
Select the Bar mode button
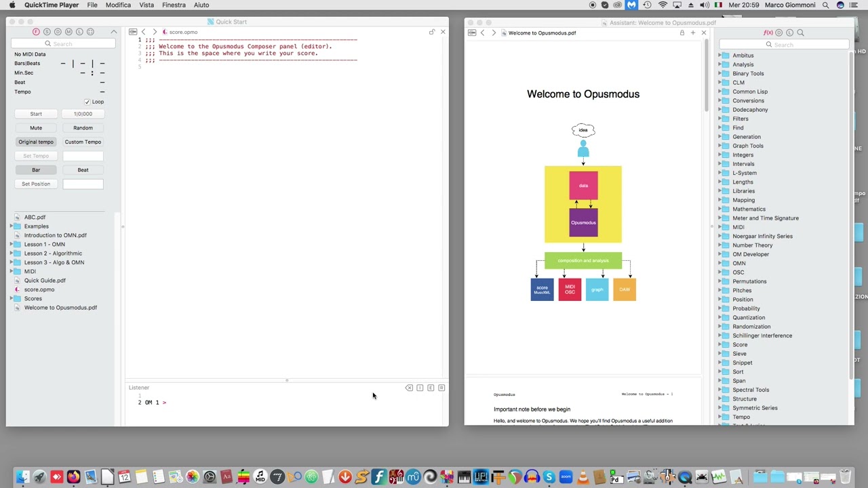pos(36,170)
